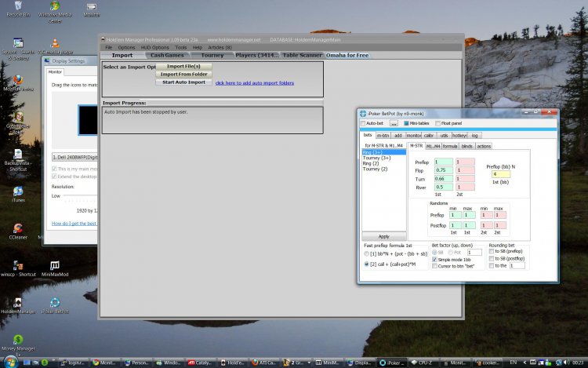The height and width of the screenshot is (368, 588).
Task: Enable Cursor to btn "bet" checkbox
Action: [x=434, y=266]
